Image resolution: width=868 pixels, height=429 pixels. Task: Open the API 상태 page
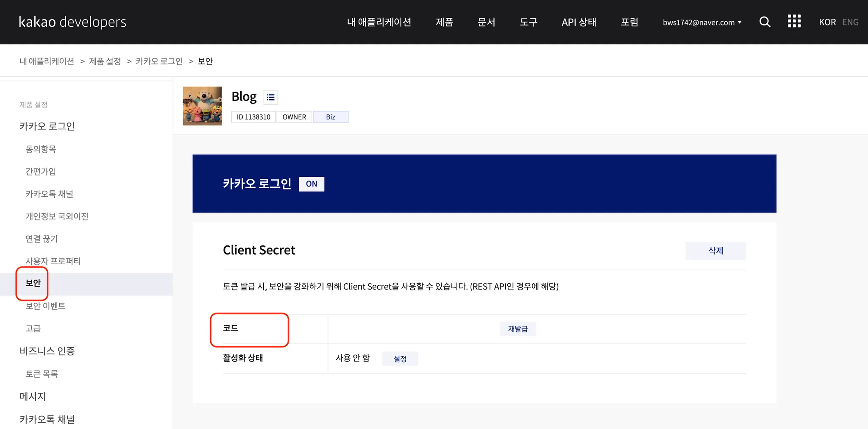point(579,22)
